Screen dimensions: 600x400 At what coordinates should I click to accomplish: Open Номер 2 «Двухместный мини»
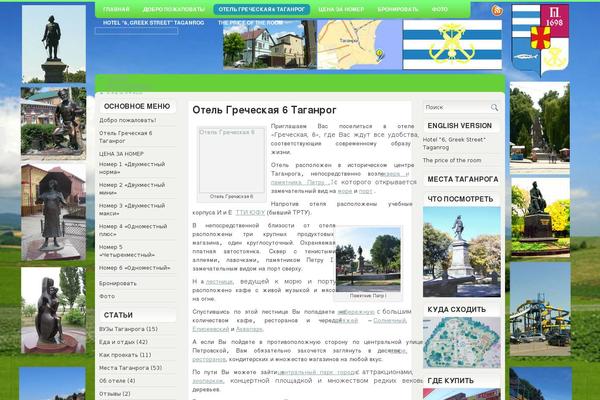point(132,189)
